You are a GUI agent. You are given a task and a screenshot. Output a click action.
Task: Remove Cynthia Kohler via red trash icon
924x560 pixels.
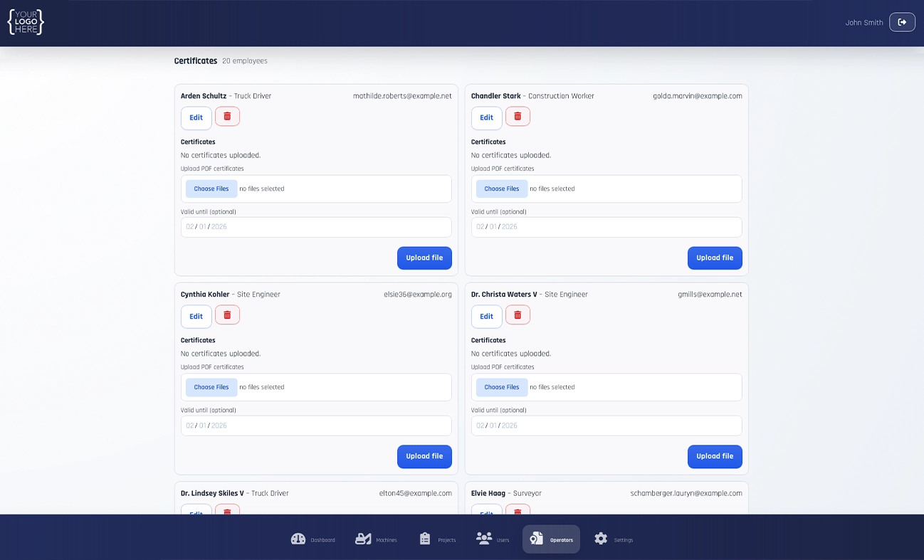[227, 315]
